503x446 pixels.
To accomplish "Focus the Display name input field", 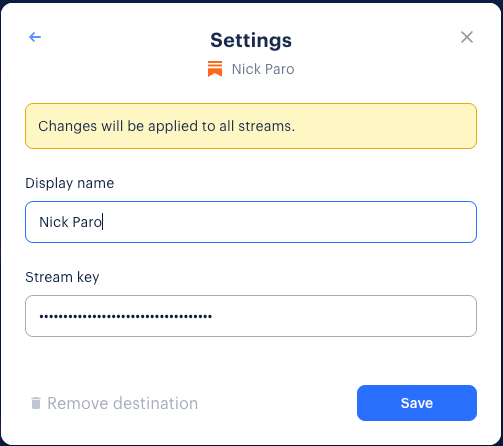I will point(251,222).
